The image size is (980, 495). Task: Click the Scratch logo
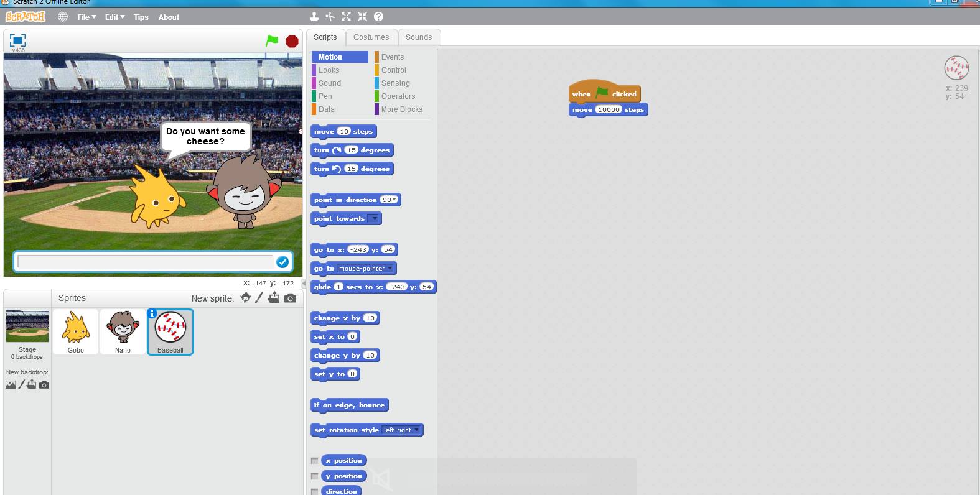coord(26,17)
